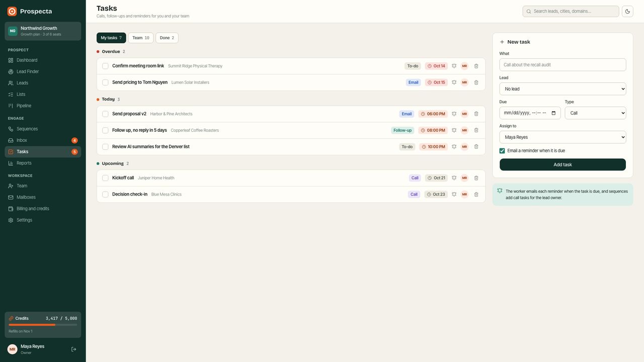Open workspace Settings

(43, 220)
